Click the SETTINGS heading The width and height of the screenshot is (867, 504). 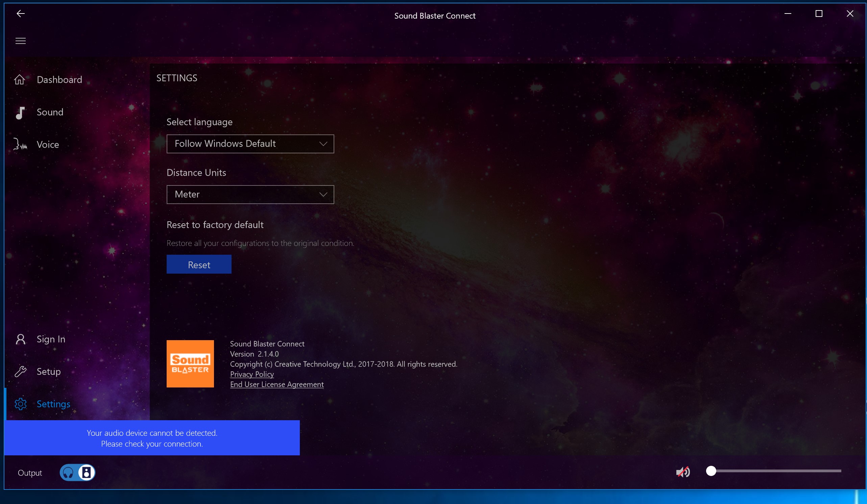pos(177,78)
